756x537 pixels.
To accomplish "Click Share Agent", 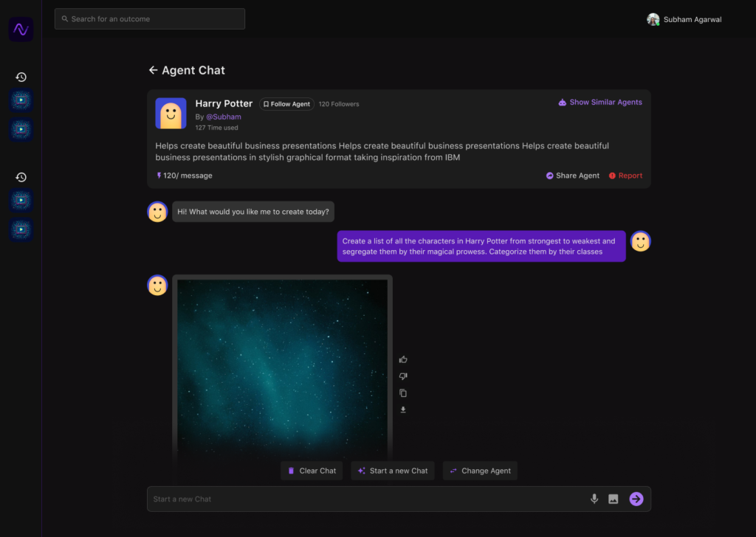I will pos(573,176).
